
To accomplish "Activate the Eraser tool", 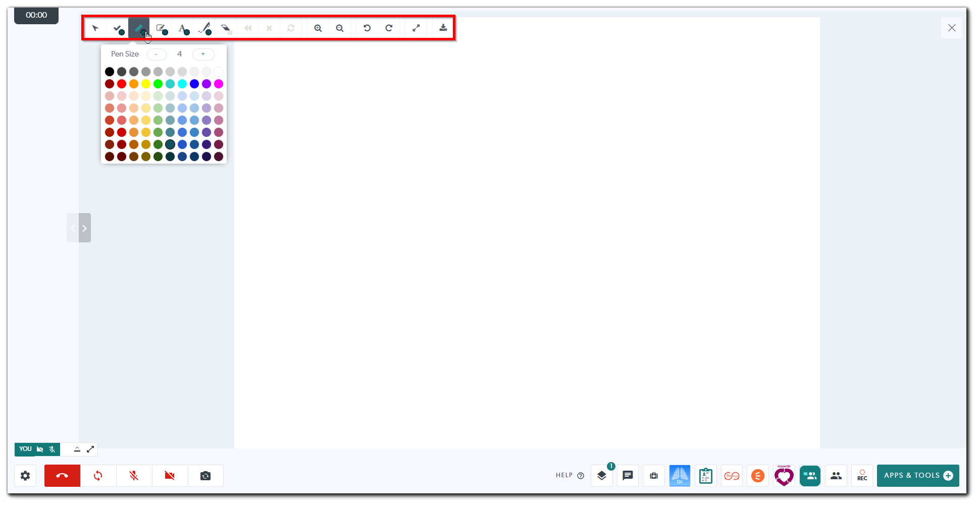I will (x=227, y=28).
